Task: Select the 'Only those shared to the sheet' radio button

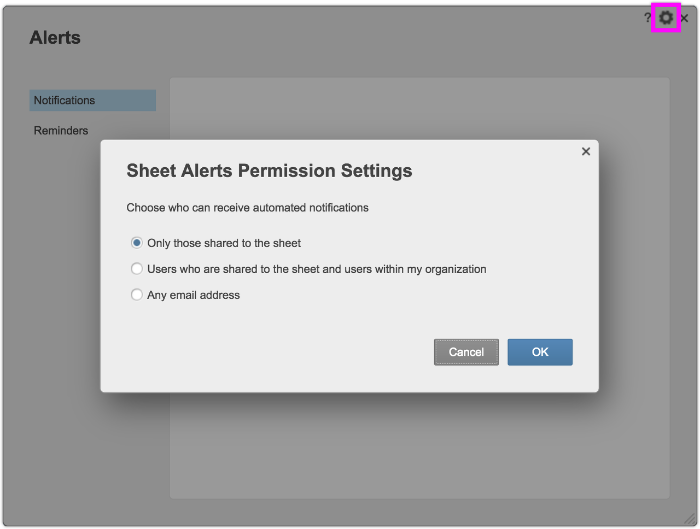Action: click(x=137, y=243)
